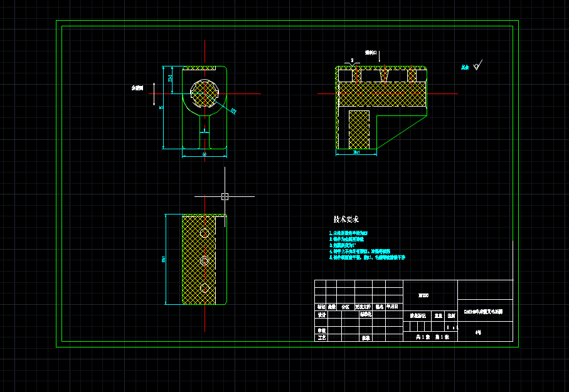Select the 30±1 dimension under section view
This screenshot has width=569, height=392.
356,152
